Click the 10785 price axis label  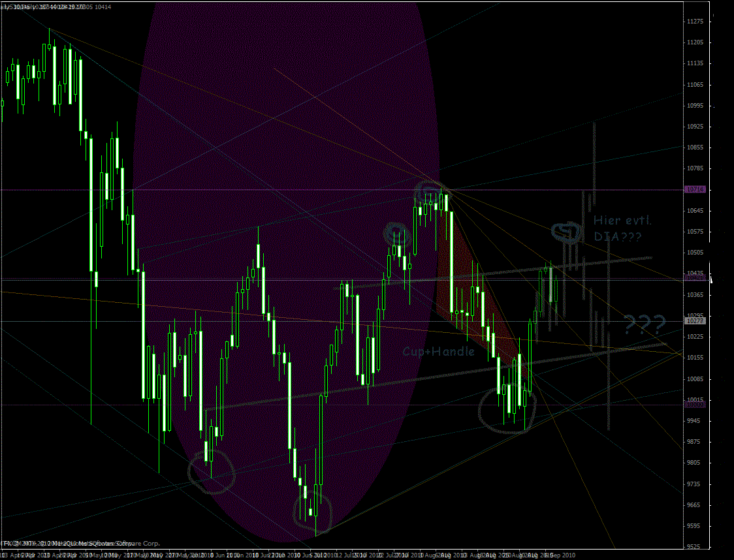pyautogui.click(x=695, y=168)
